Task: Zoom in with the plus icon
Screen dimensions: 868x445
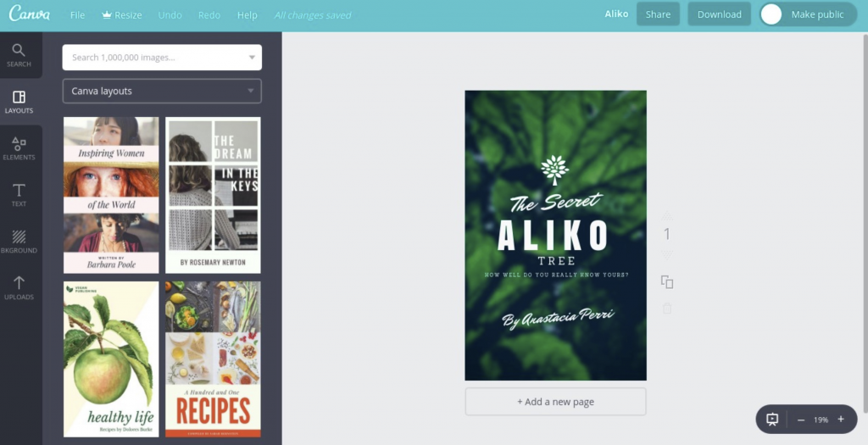Action: click(x=841, y=420)
